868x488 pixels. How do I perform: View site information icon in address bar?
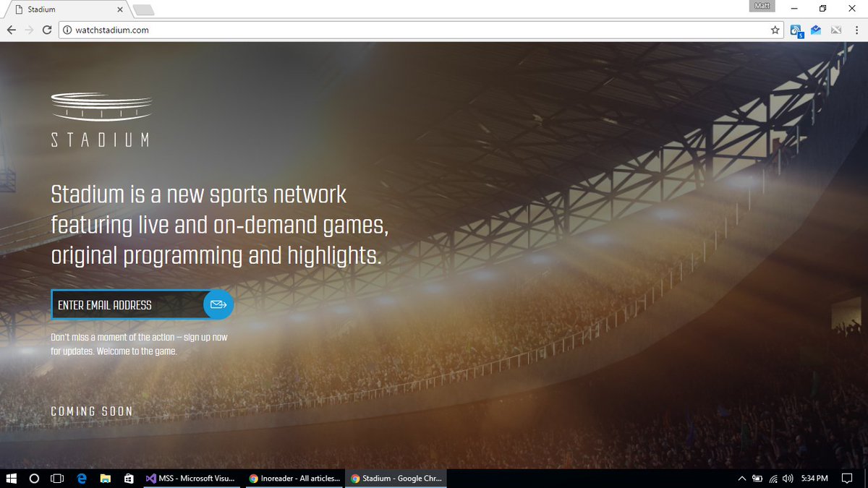(68, 30)
